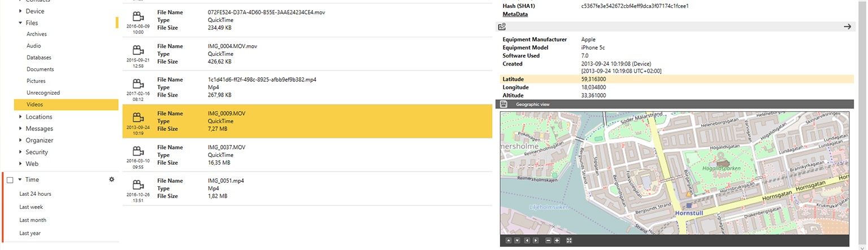Zoom in the map with plus button
This screenshot has height=250, width=868.
557,241
